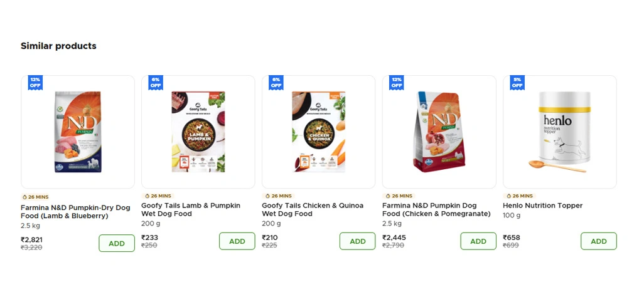Add Goofy Tails Chicken & Quinoa to cart
The image size is (644, 292).
358,241
